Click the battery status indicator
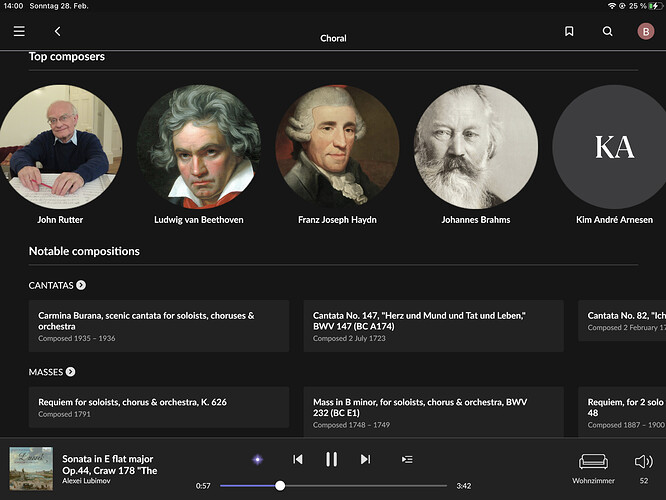Viewport: 666px width, 500px height. coord(654,6)
